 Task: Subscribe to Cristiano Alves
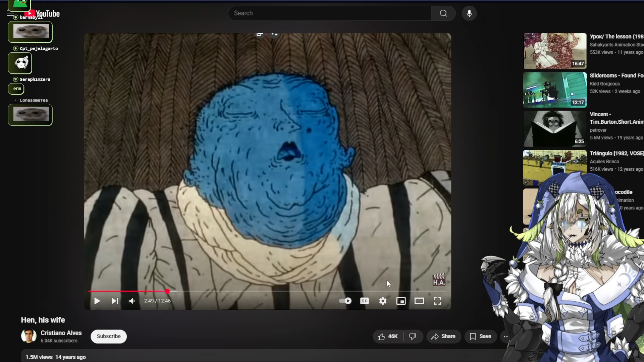[x=109, y=337]
